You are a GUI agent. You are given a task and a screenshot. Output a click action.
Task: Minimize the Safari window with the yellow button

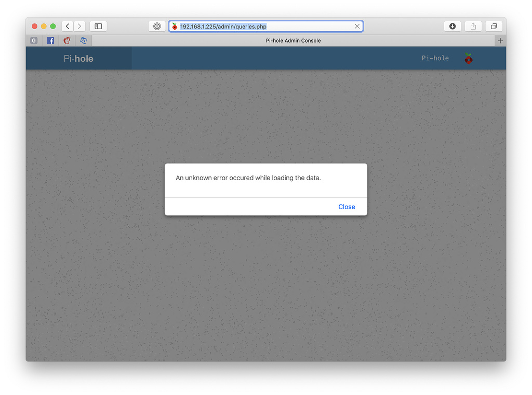(x=44, y=26)
